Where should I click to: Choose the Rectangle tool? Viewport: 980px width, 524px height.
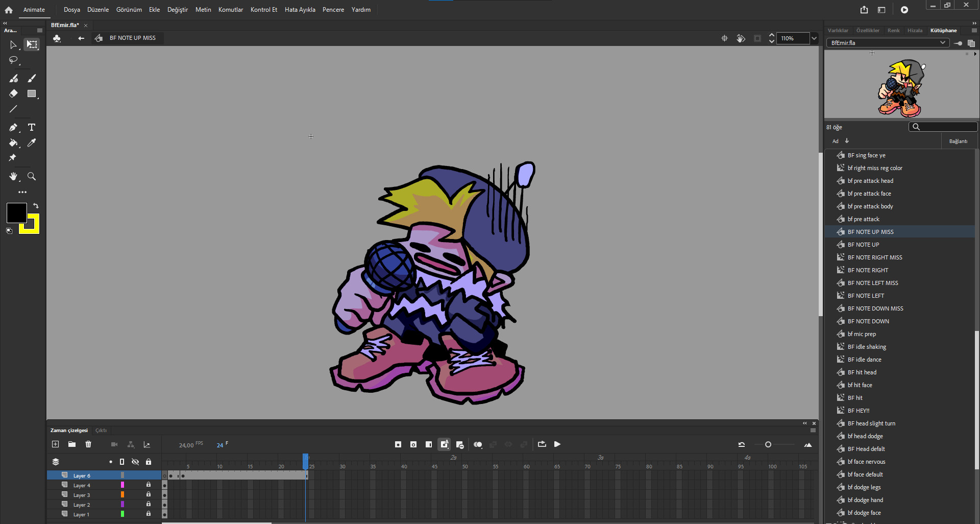[x=32, y=94]
